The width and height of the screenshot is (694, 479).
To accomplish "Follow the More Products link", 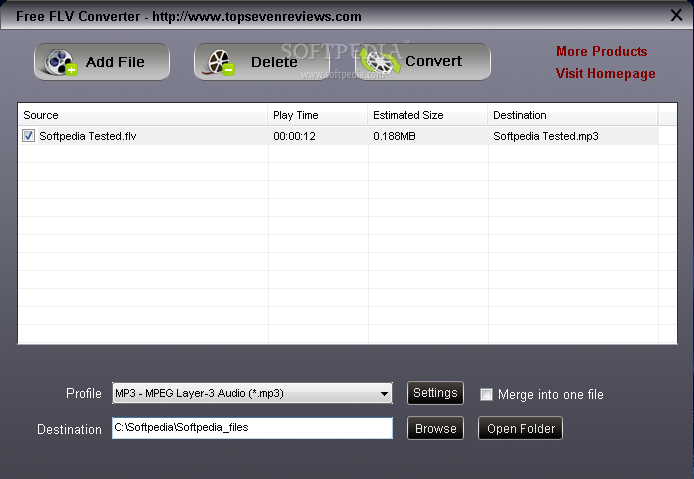I will click(601, 51).
